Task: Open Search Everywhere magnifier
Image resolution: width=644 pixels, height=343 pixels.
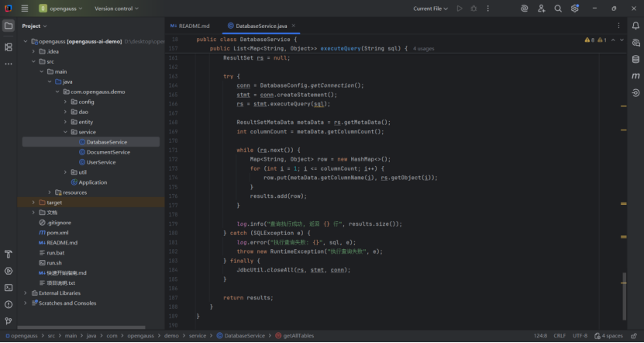Action: coord(558,9)
